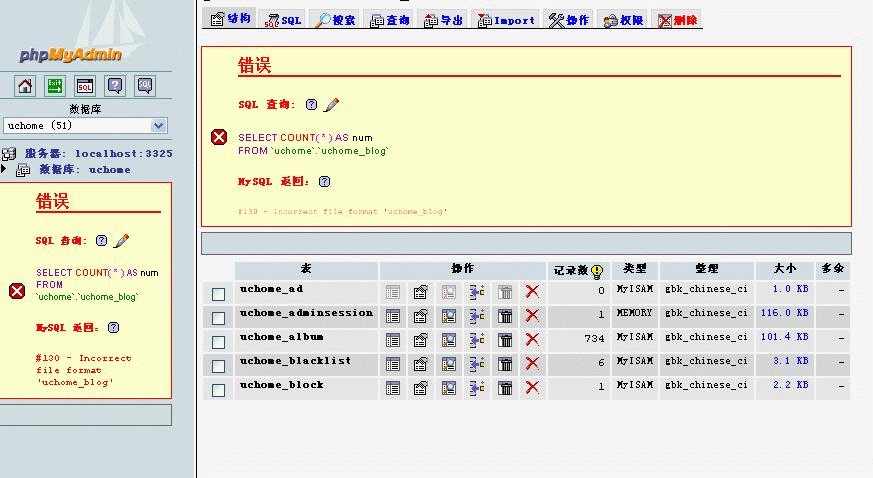Drop uchome_adminsession with the red X
This screenshot has width=873, height=478.
point(532,316)
